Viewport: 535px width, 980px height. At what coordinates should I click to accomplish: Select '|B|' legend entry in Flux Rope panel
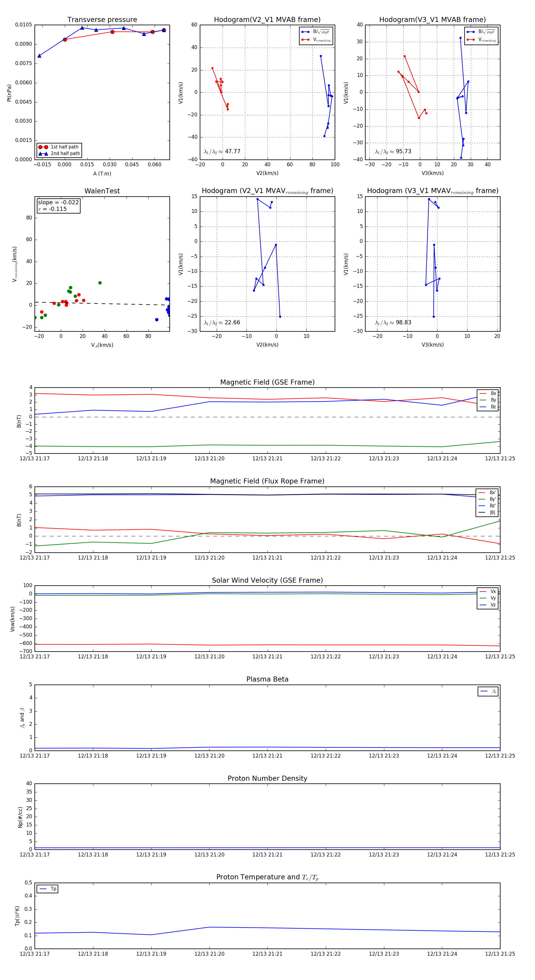[x=487, y=513]
